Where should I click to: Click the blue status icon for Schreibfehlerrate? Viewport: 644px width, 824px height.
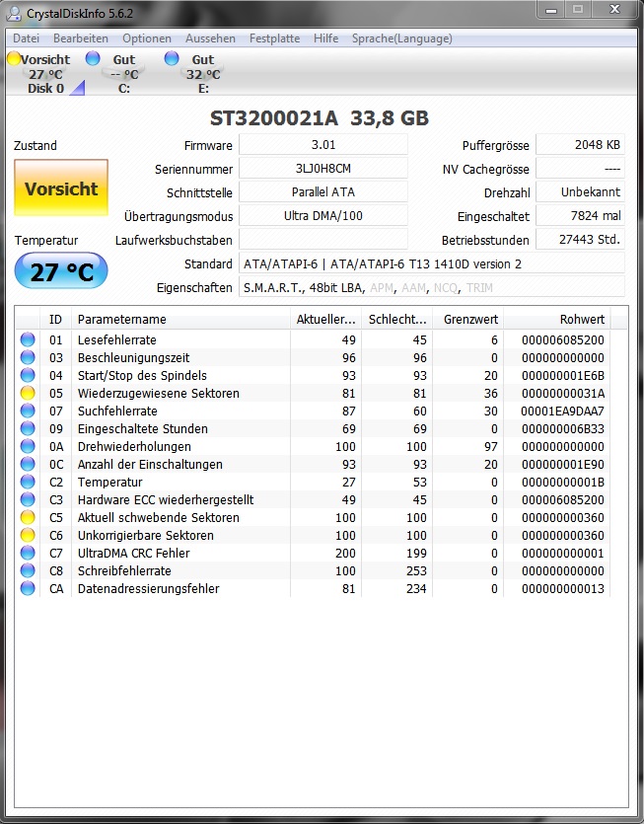pyautogui.click(x=28, y=570)
